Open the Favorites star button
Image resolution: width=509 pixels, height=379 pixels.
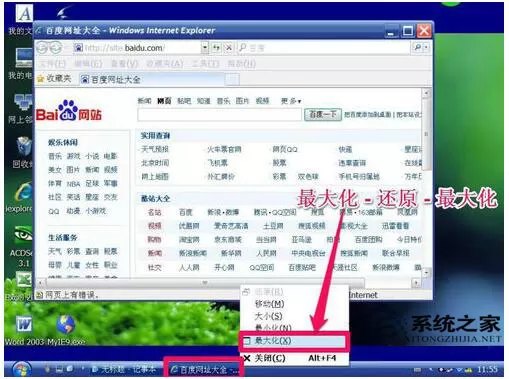coord(54,79)
